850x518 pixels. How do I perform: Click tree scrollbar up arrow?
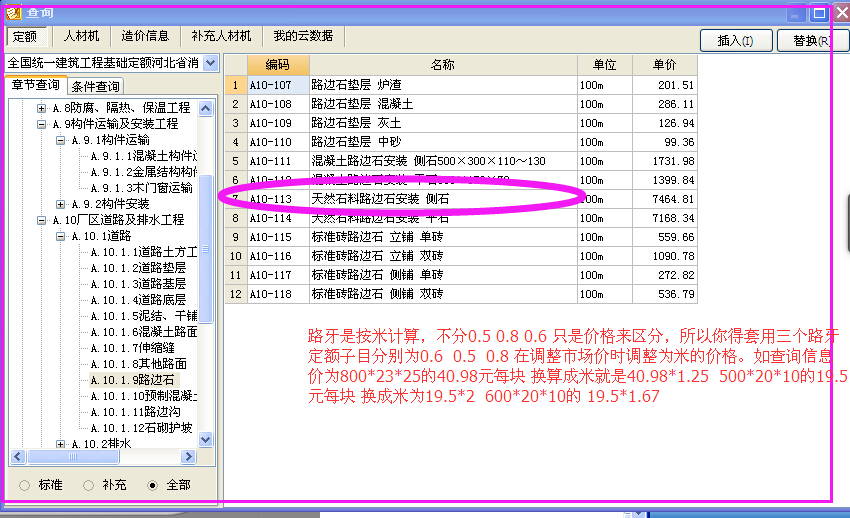point(205,108)
